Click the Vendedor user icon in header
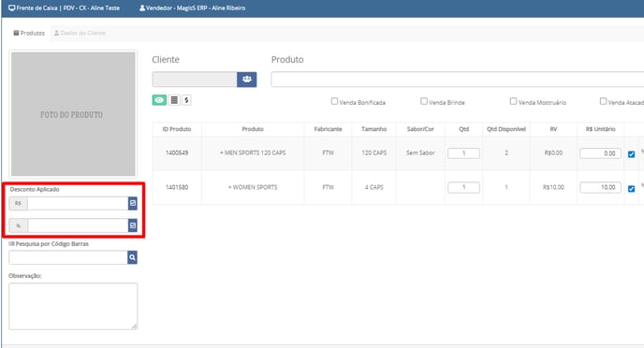Image resolution: width=644 pixels, height=348 pixels. [x=142, y=7]
